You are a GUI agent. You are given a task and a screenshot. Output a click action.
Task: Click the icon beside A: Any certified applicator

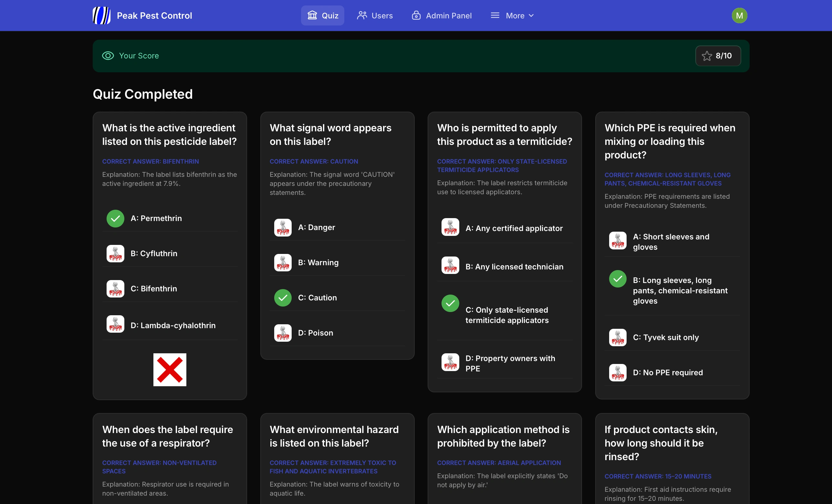coord(450,227)
